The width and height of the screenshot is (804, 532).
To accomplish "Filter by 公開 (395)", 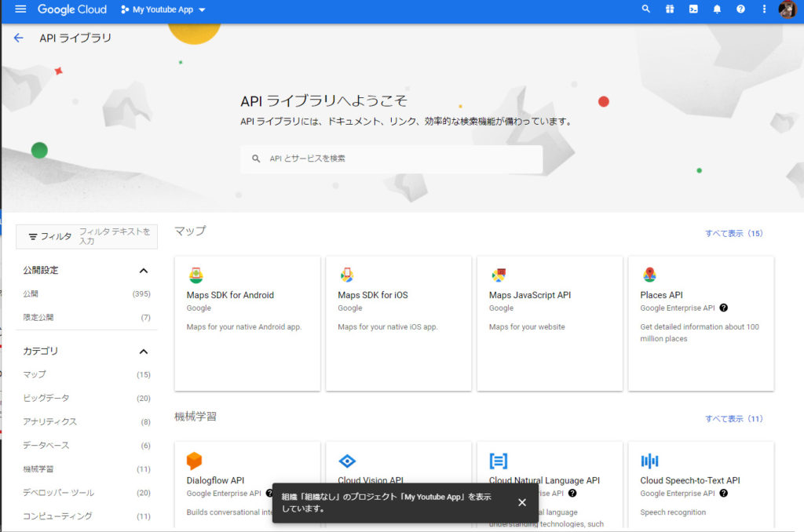I will click(x=86, y=293).
